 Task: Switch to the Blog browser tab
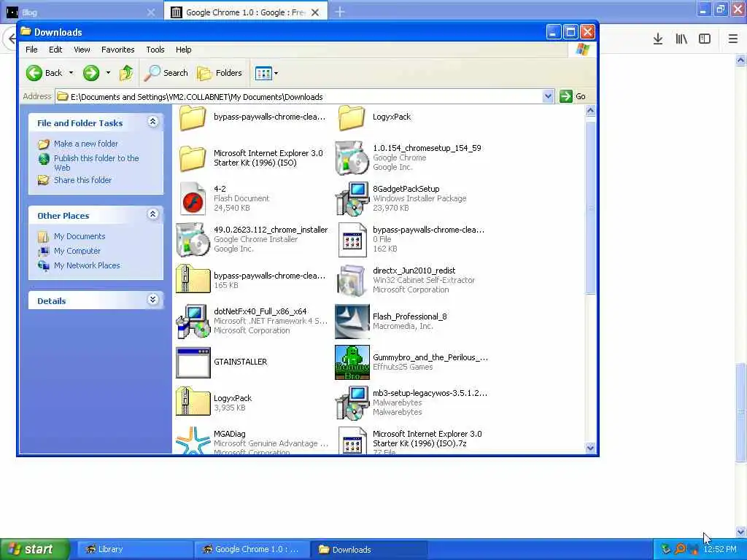(81, 12)
